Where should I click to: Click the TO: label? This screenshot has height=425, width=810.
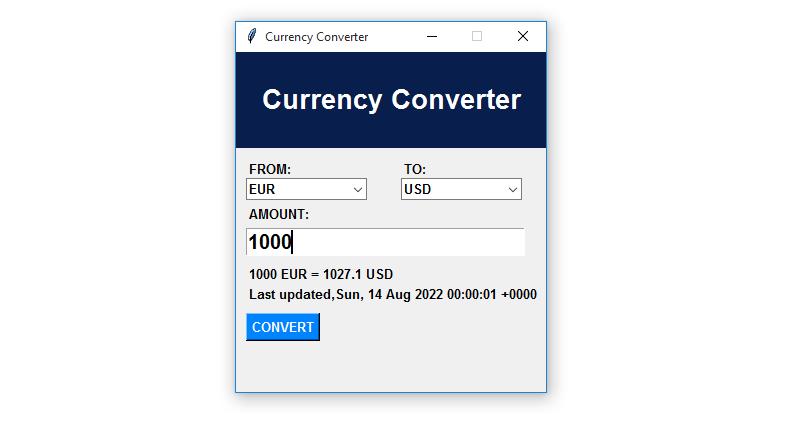(415, 170)
